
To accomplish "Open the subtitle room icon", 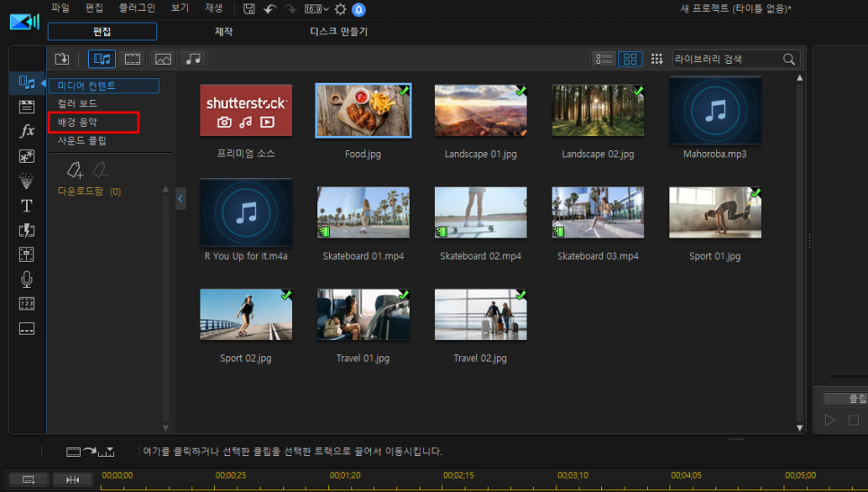I will [27, 328].
